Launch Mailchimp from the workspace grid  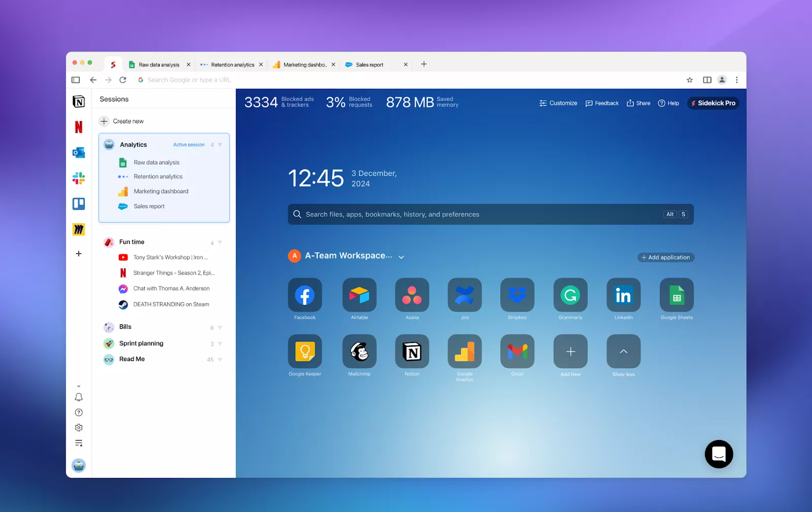point(359,352)
